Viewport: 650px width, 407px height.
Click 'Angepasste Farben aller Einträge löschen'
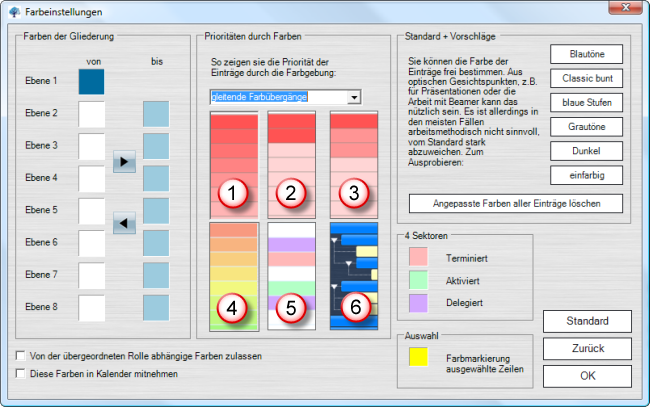515,203
